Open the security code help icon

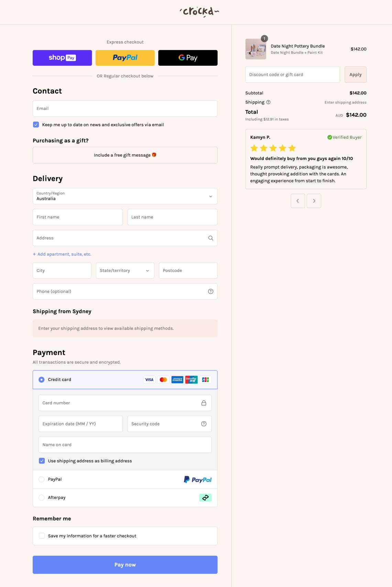(204, 424)
